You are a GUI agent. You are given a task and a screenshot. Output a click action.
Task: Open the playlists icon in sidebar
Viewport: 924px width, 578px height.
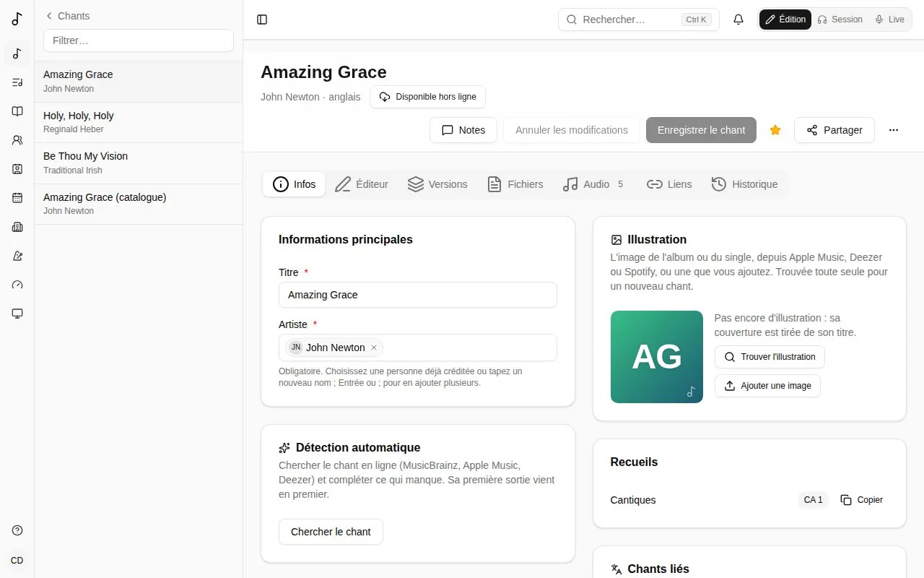click(17, 82)
